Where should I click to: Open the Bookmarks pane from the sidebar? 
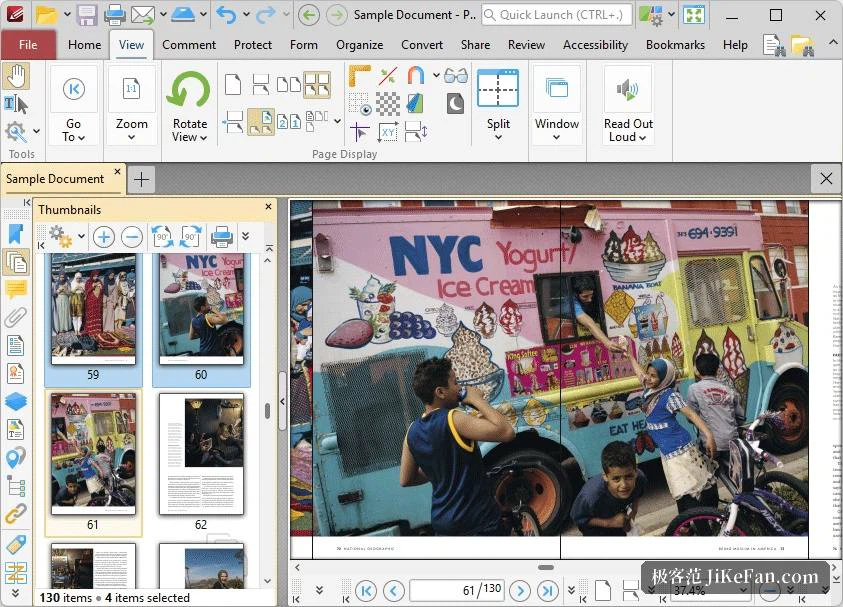point(16,234)
